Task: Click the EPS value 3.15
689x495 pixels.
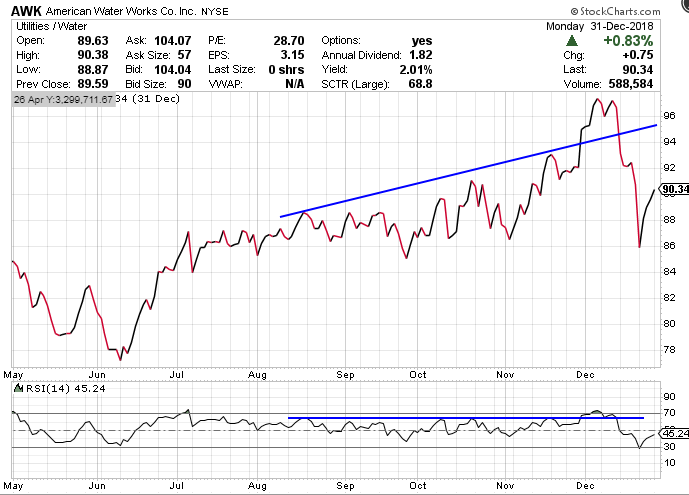Action: [292, 55]
